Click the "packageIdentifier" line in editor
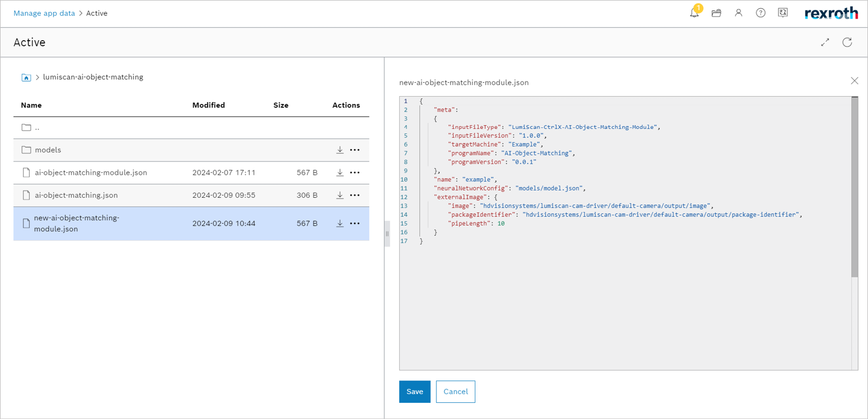The image size is (868, 419). tap(625, 215)
